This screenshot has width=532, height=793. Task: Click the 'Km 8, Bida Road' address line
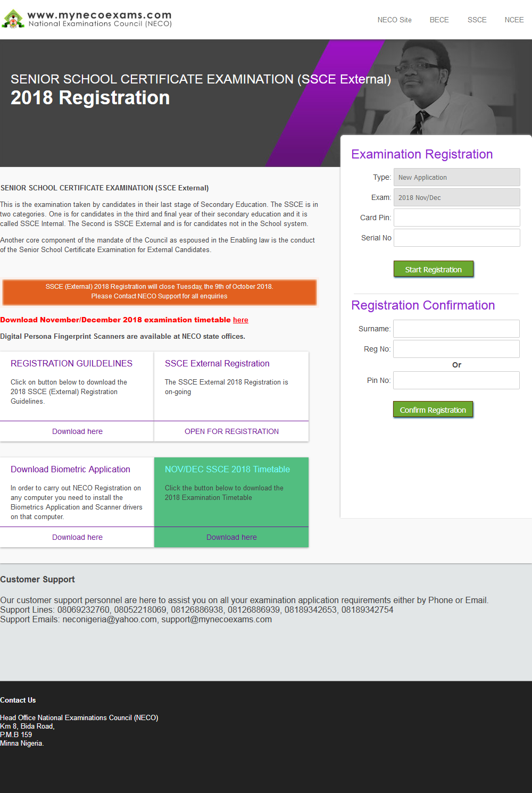[27, 726]
